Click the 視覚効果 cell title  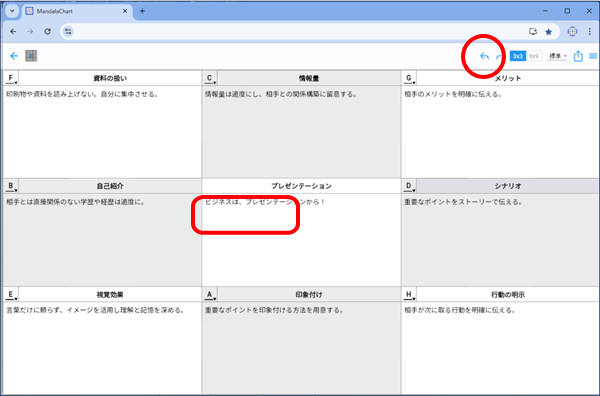(x=110, y=295)
